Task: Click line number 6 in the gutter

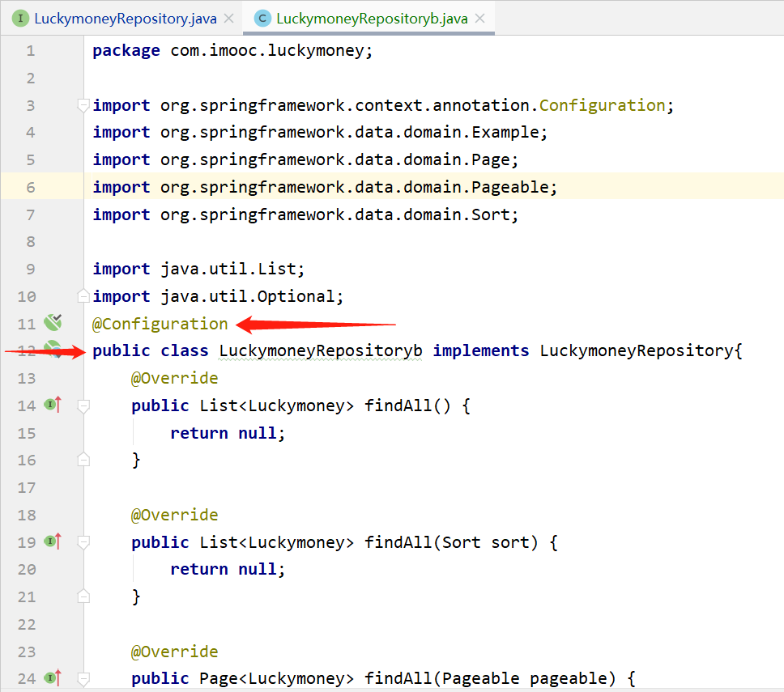Action: pos(31,187)
